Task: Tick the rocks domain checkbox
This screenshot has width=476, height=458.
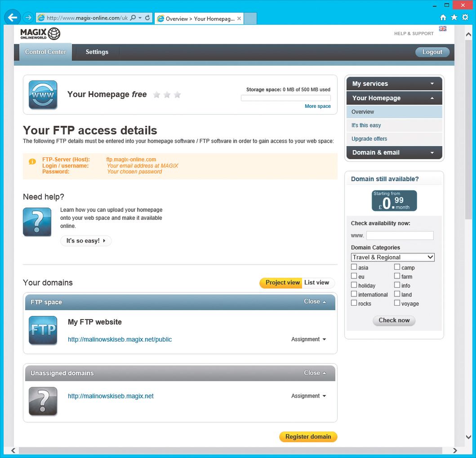Action: [354, 303]
